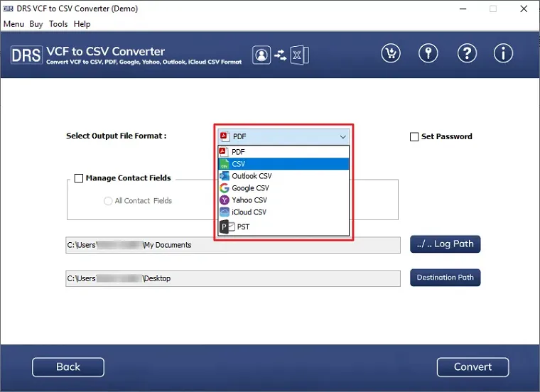The image size is (540, 392).
Task: Choose iCloud CSV from the list
Action: (283, 212)
